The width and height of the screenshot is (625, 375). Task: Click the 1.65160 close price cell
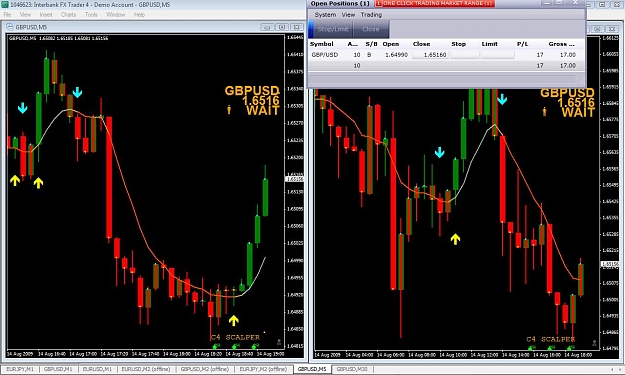click(x=429, y=55)
